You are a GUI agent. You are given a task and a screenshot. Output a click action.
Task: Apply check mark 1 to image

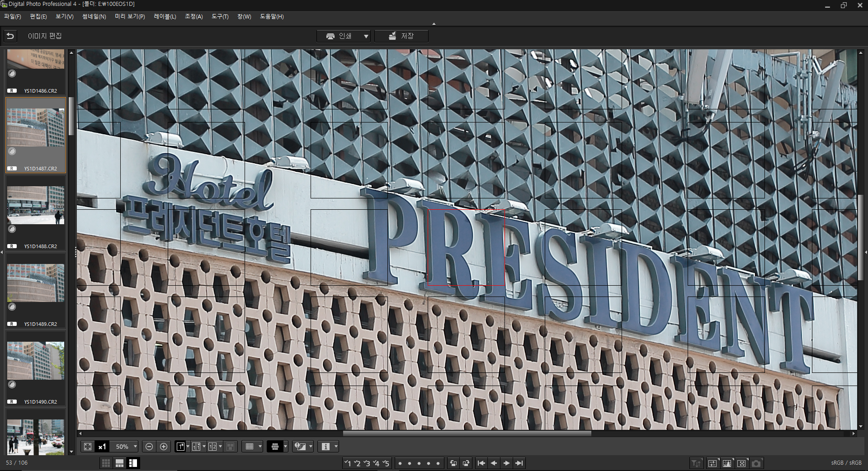pos(348,463)
